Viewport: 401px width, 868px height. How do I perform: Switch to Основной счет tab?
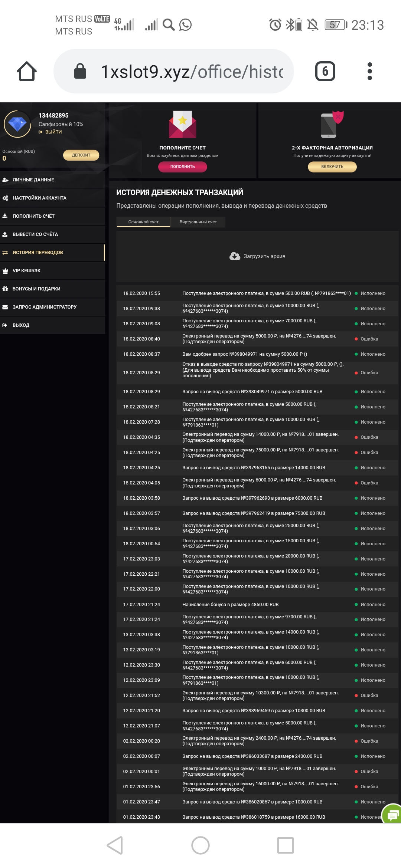143,222
